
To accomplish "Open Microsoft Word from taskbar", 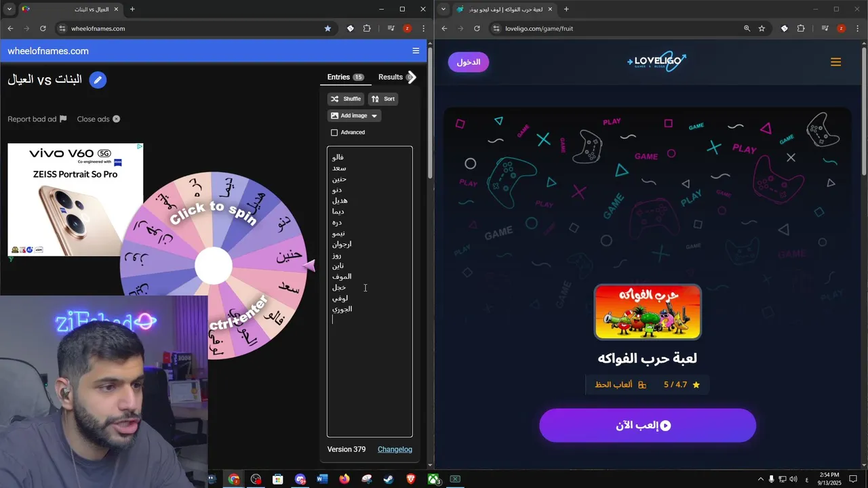I will click(x=322, y=479).
